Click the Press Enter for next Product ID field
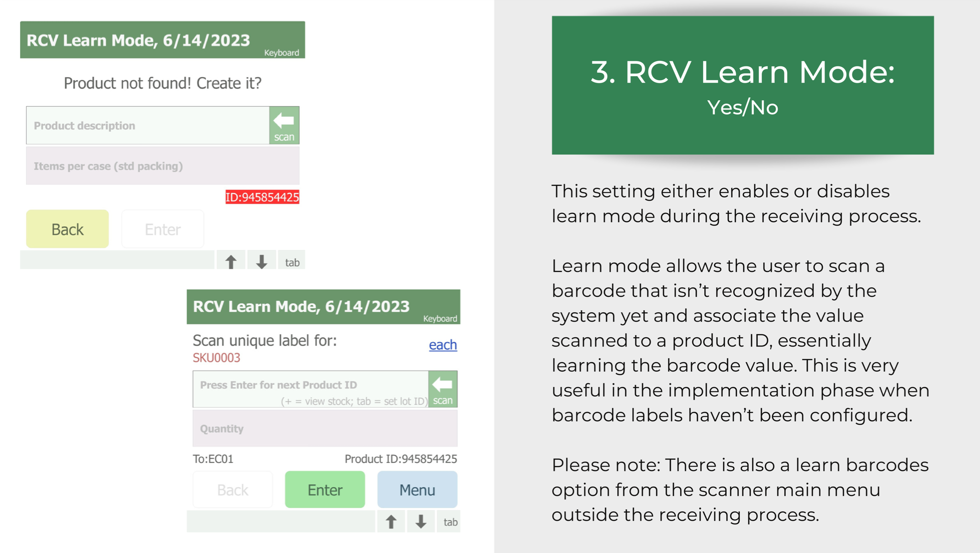This screenshot has height=553, width=980. point(310,389)
